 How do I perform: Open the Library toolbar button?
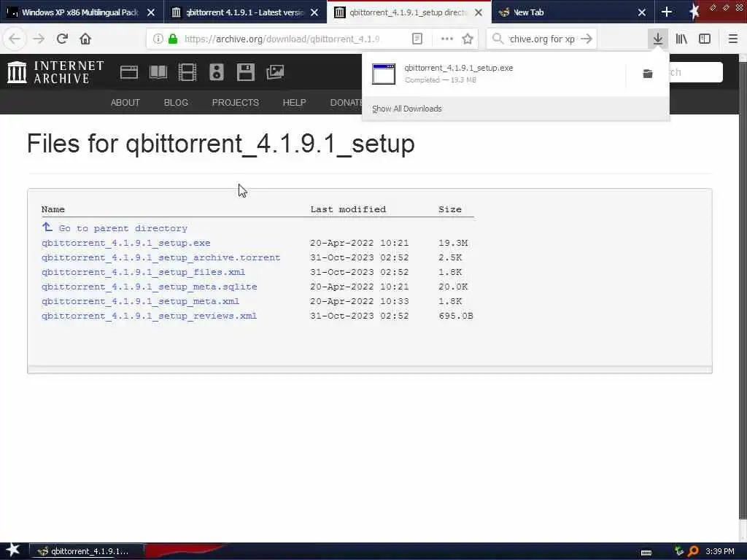681,39
